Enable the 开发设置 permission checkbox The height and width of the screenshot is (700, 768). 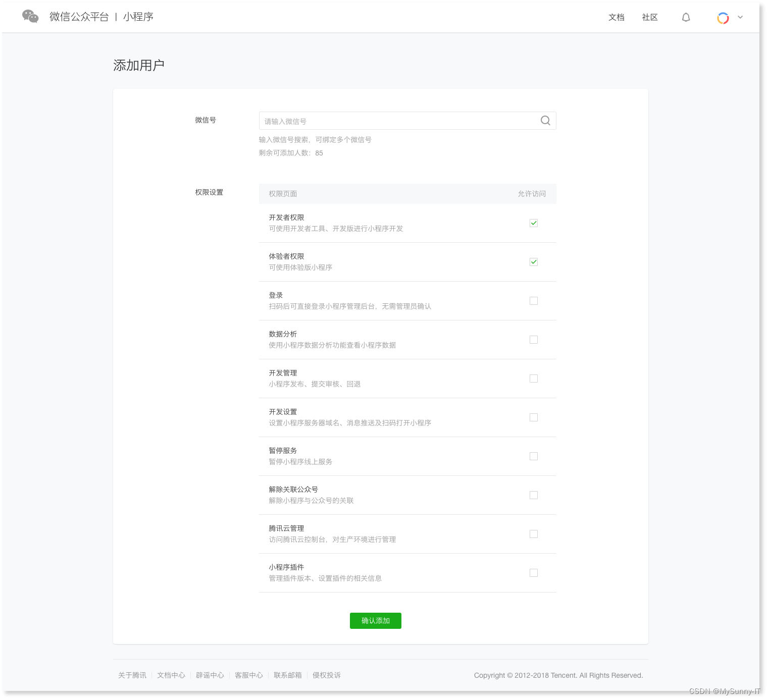point(534,417)
